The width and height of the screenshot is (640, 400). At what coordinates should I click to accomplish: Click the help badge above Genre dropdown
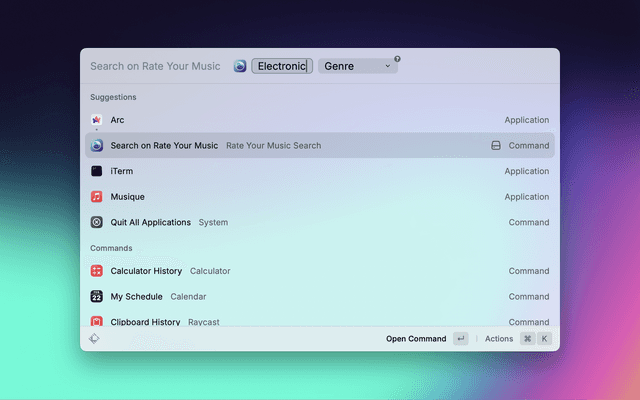(397, 59)
